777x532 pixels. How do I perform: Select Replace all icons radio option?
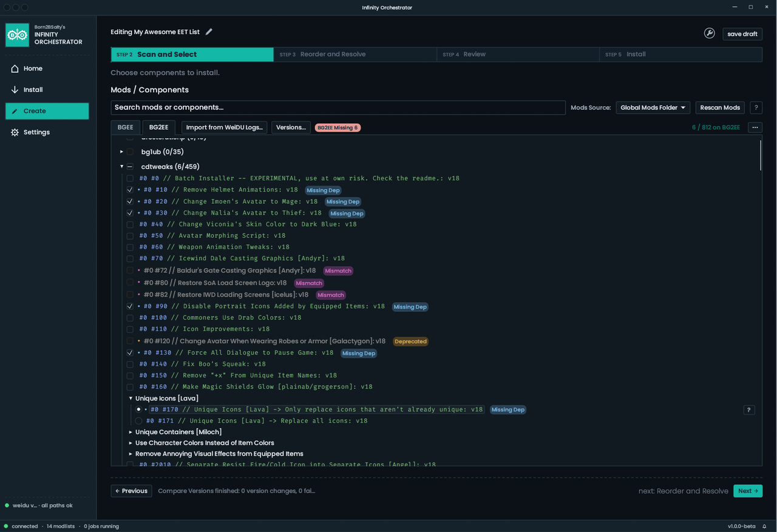pos(138,421)
